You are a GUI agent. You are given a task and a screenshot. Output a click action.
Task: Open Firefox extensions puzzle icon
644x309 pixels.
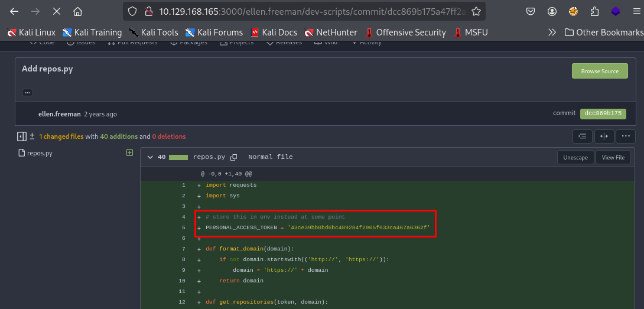tap(594, 11)
